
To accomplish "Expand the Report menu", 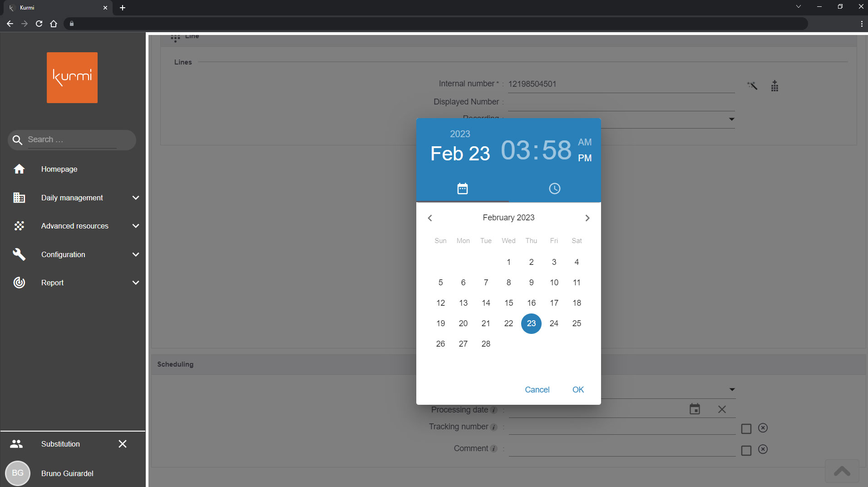I will 135,283.
